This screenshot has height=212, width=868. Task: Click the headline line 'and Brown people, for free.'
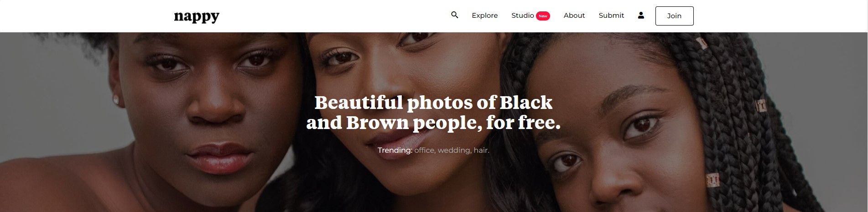point(433,123)
